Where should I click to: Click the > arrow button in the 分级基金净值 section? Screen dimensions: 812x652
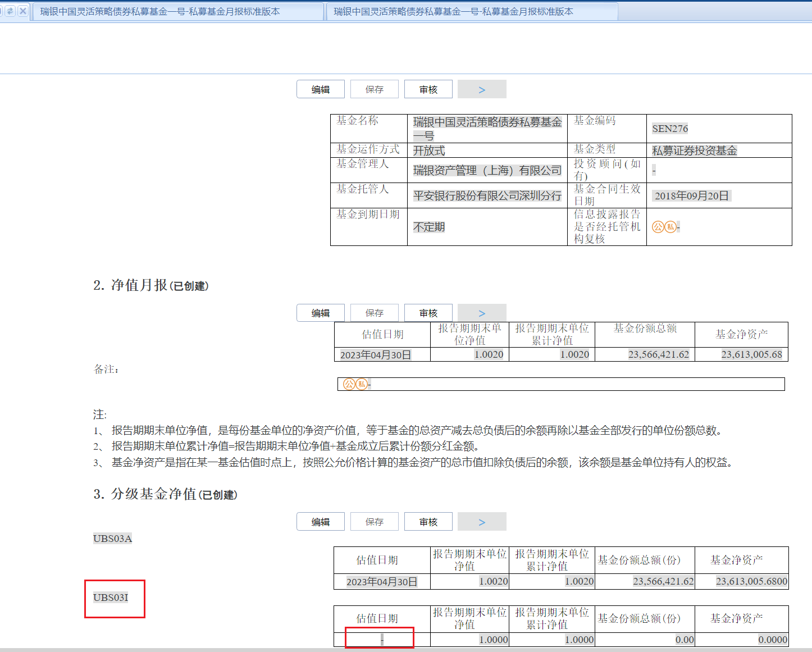coord(482,522)
